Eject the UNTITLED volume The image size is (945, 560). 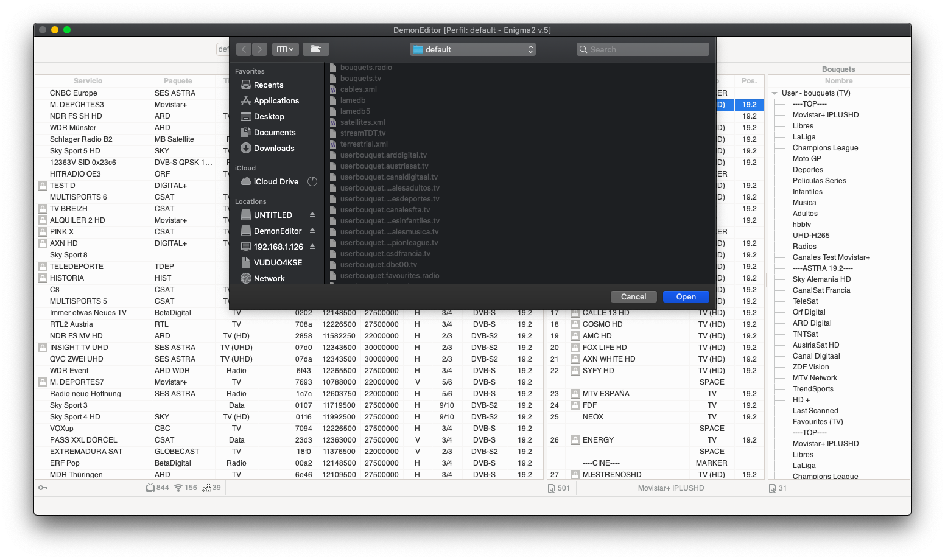point(312,215)
